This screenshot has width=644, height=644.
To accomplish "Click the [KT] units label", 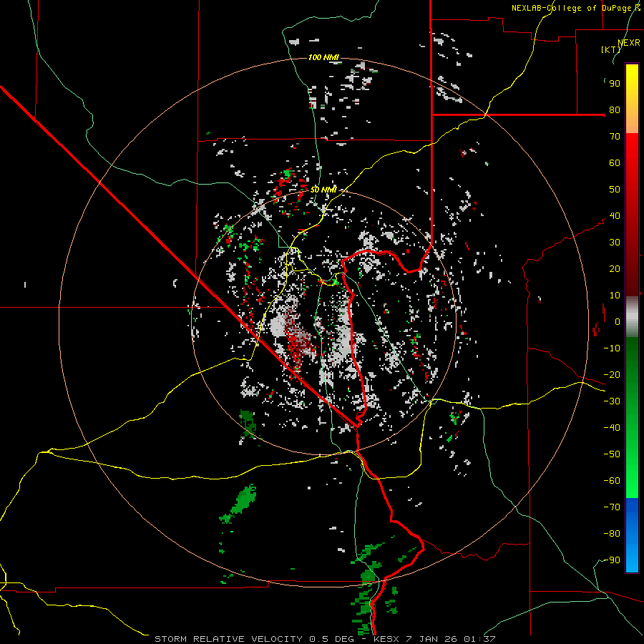I will [x=611, y=49].
